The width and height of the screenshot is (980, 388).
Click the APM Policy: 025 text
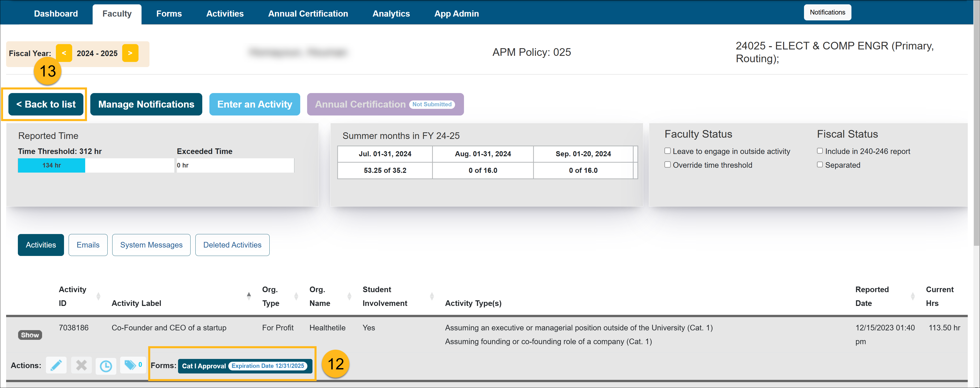(532, 52)
